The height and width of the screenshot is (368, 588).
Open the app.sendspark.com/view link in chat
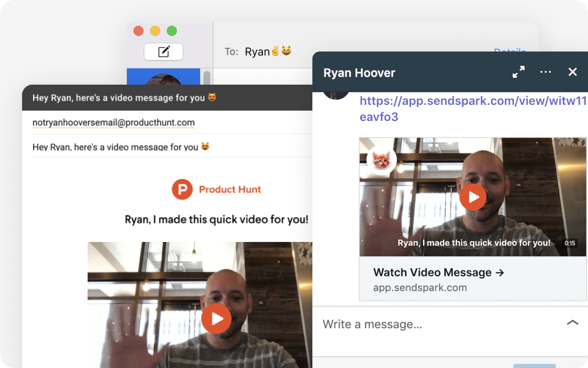(473, 109)
